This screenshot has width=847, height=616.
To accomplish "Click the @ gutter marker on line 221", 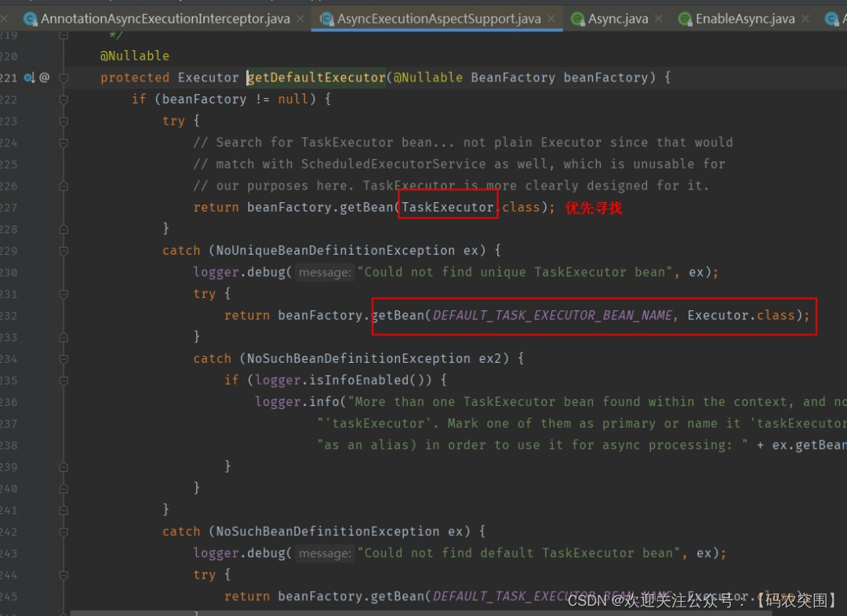I will pyautogui.click(x=45, y=78).
